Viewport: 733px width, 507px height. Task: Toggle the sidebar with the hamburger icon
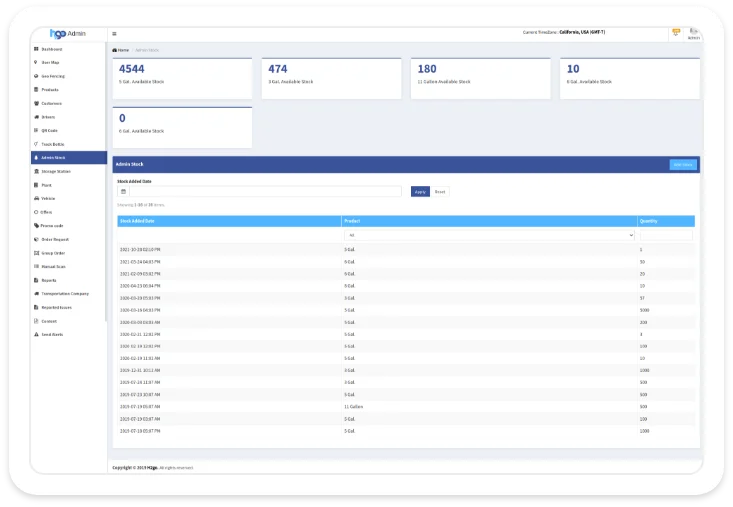pos(115,34)
